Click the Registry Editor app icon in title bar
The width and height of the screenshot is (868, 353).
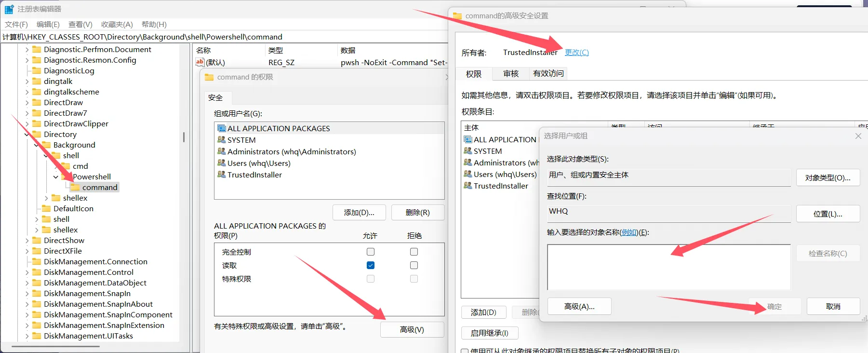pyautogui.click(x=9, y=9)
